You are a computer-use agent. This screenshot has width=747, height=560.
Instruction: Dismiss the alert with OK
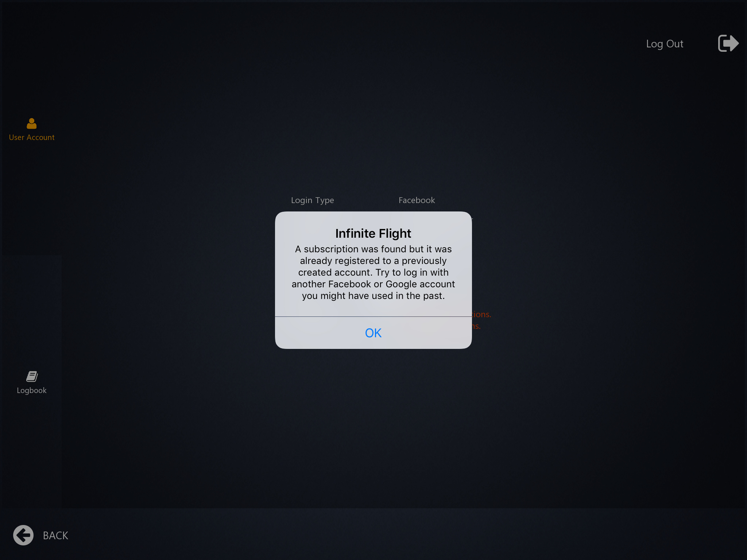(x=373, y=333)
